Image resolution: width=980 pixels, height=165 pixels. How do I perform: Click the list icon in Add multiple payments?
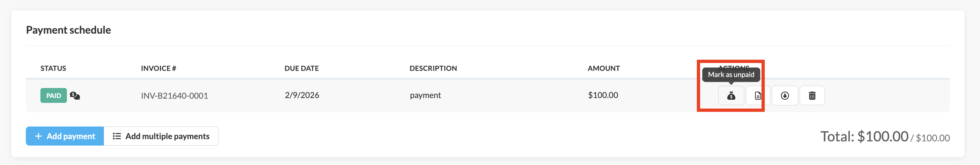[117, 136]
